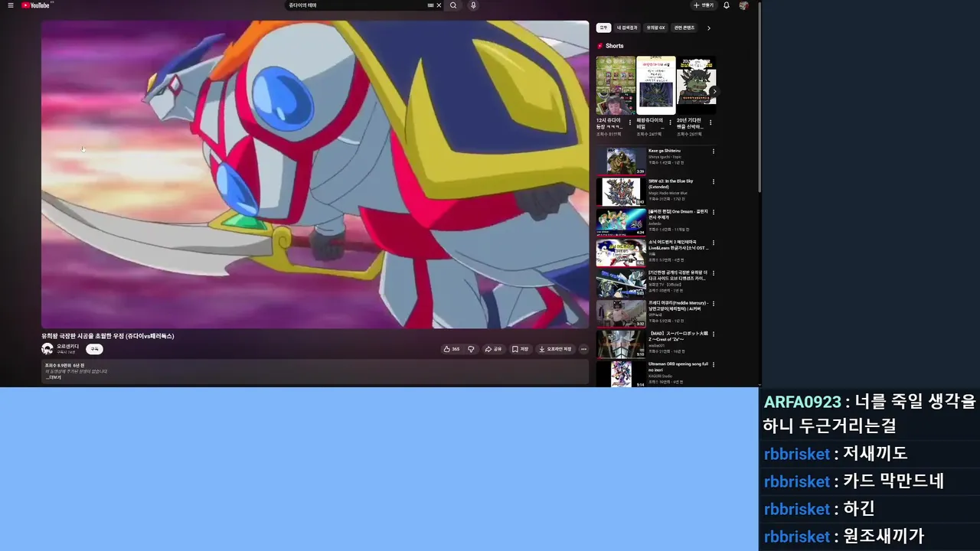The image size is (980, 551).
Task: Open the uploader channel avatar
Action: (x=47, y=349)
